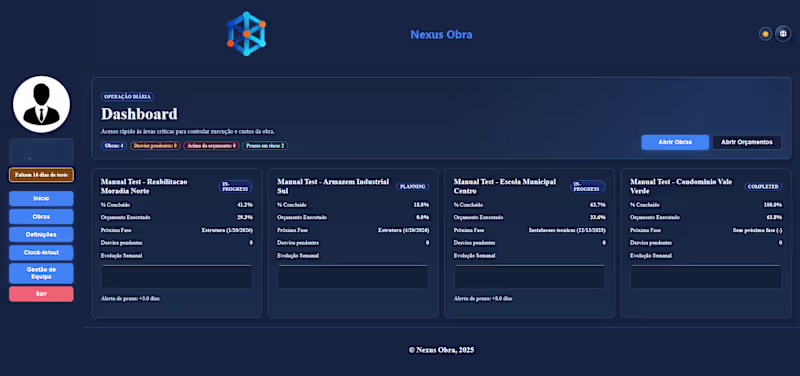This screenshot has width=800, height=376.
Task: Click the Abrir Orçamentos button
Action: tap(747, 142)
